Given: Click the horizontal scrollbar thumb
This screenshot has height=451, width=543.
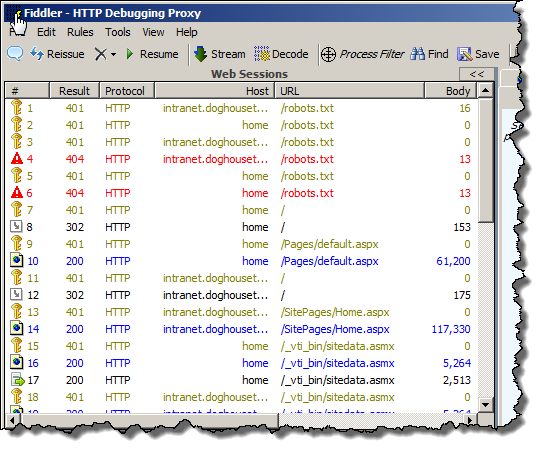Looking at the screenshot, I should coord(149,420).
